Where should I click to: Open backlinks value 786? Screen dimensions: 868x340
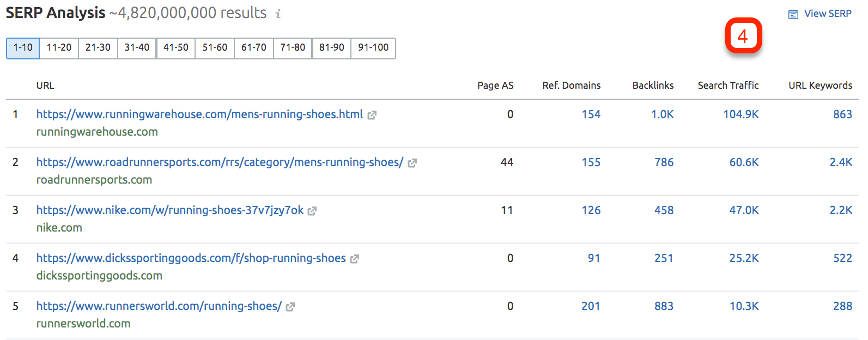(x=664, y=162)
